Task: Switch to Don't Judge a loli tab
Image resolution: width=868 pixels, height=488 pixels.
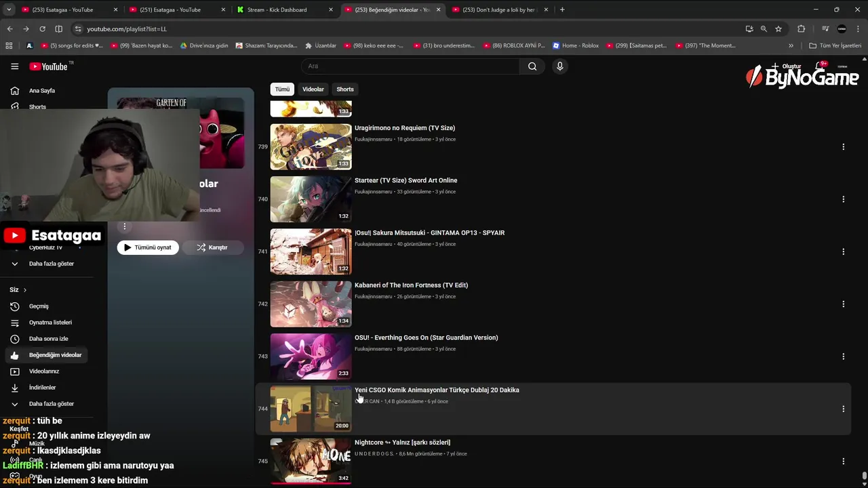Action: pos(498,9)
